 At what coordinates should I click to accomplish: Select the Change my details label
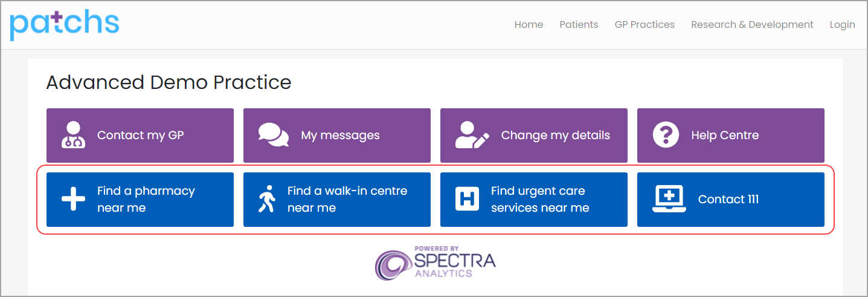pos(555,135)
